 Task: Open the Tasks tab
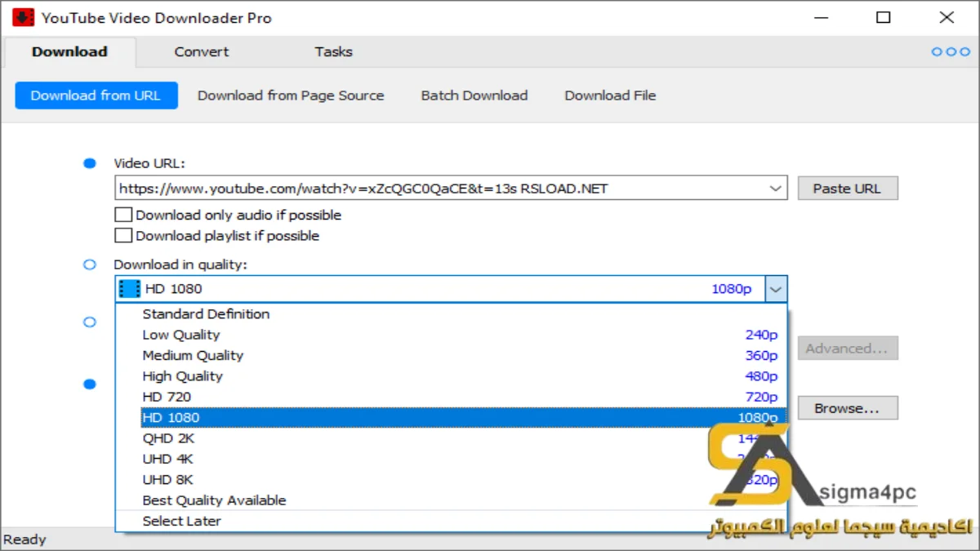[333, 51]
